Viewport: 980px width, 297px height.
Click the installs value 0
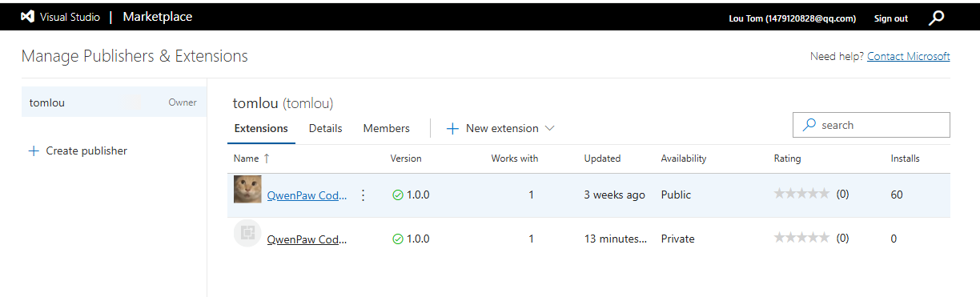pos(894,239)
